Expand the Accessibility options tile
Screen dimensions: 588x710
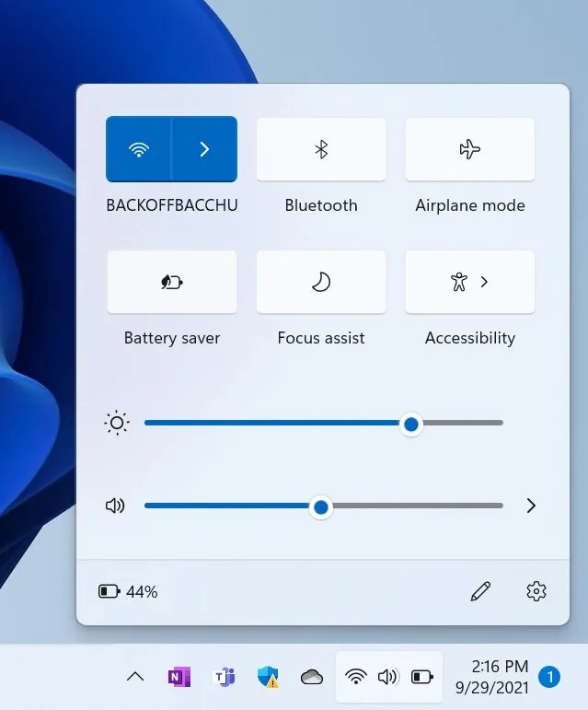tap(470, 282)
